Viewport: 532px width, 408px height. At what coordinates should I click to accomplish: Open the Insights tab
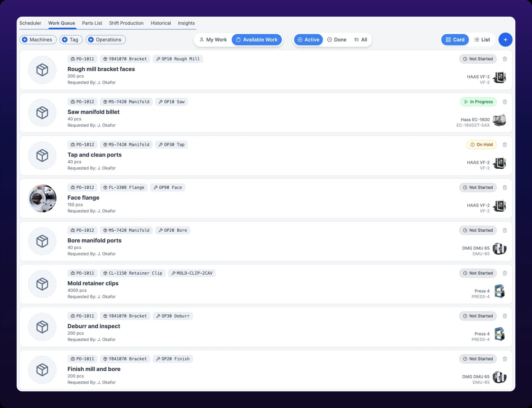pos(186,23)
